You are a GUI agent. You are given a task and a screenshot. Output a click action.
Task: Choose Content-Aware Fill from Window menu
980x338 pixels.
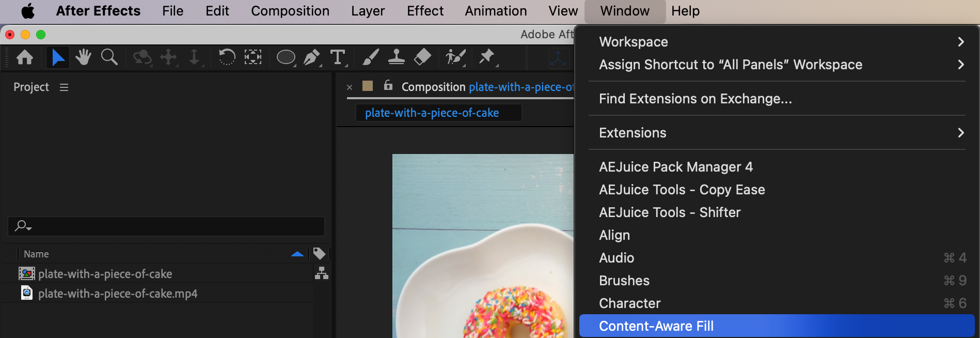click(x=777, y=326)
